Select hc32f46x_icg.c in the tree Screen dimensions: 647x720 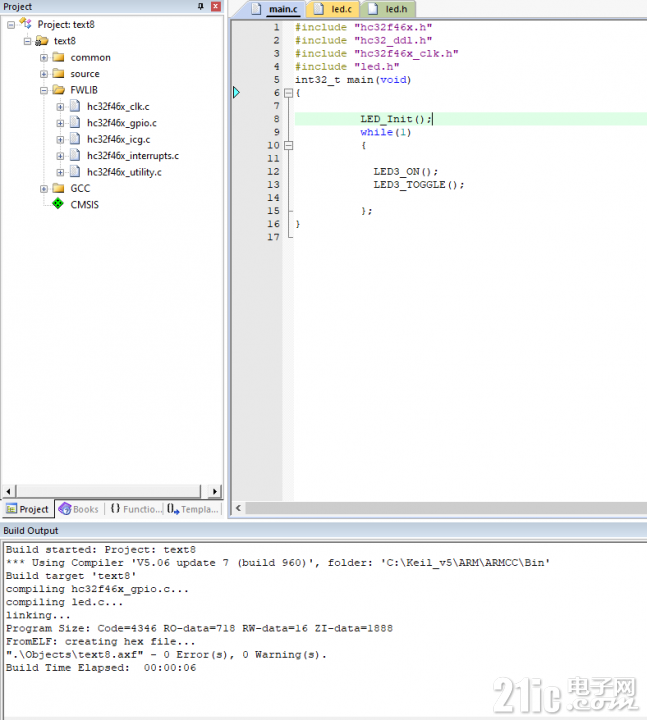click(x=118, y=140)
